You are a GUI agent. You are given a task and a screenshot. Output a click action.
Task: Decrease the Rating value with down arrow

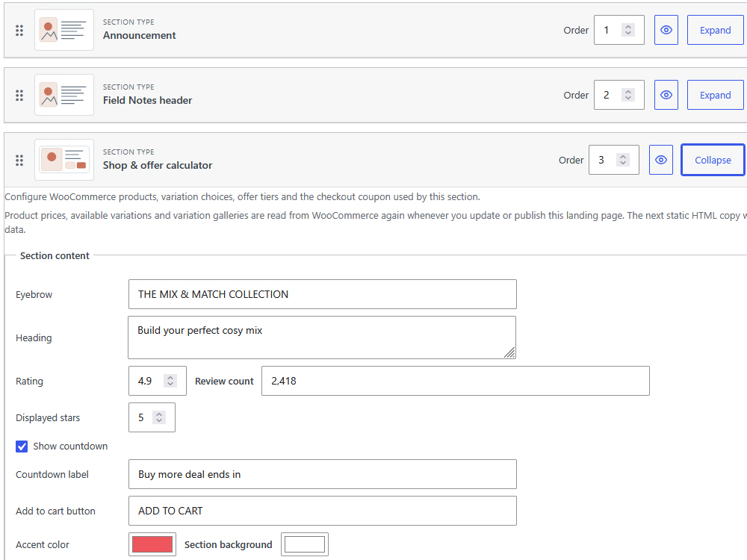[170, 385]
